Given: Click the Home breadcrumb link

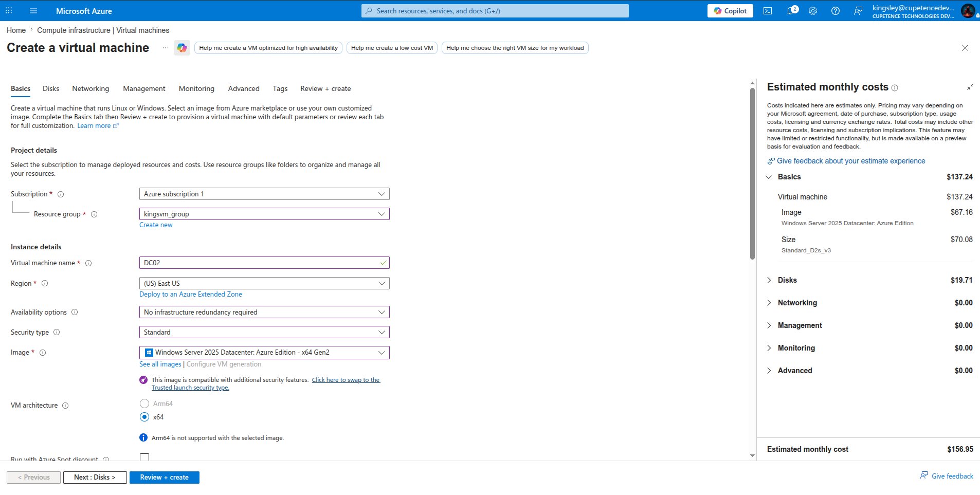Looking at the screenshot, I should tap(16, 30).
